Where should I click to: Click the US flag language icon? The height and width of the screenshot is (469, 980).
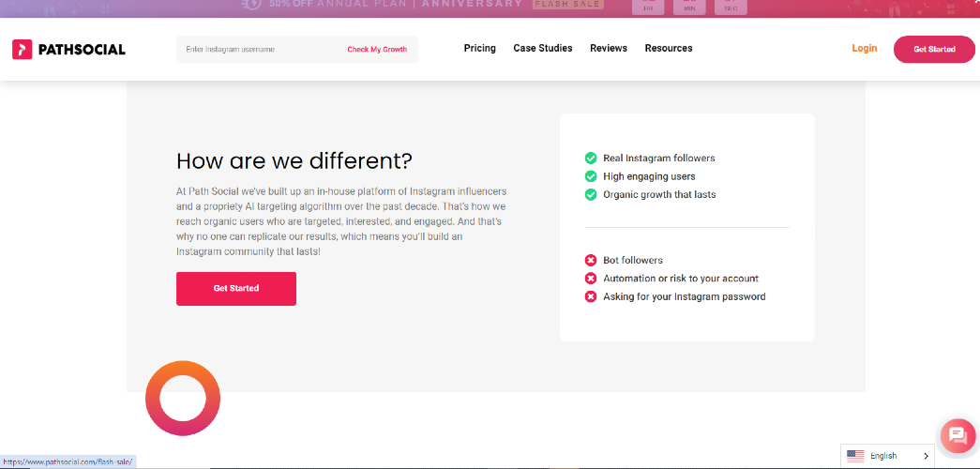coord(855,456)
